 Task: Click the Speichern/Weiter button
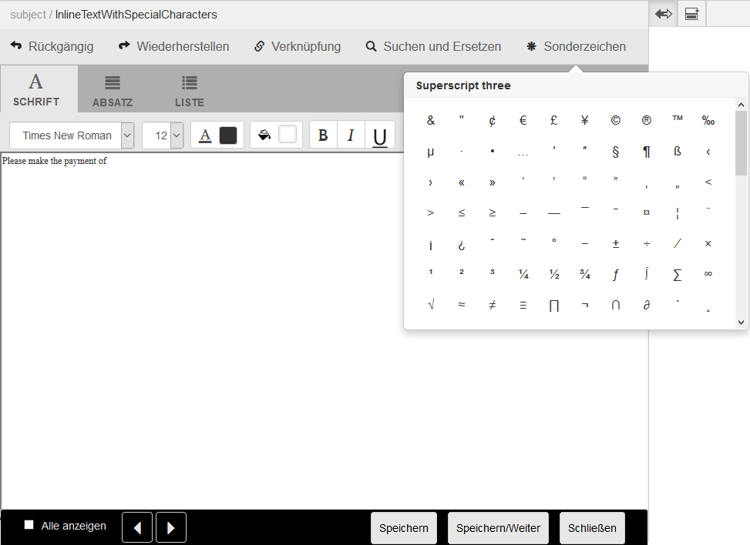pos(498,528)
